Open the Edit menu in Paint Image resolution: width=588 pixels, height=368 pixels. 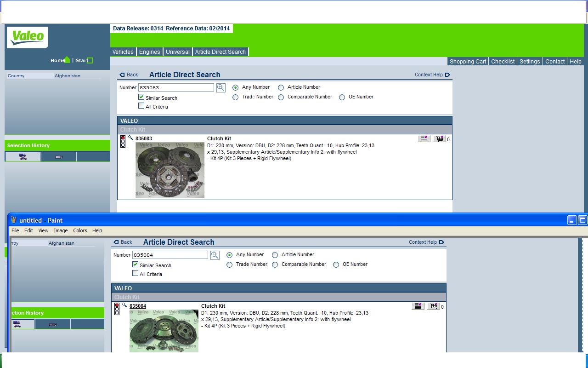point(28,230)
